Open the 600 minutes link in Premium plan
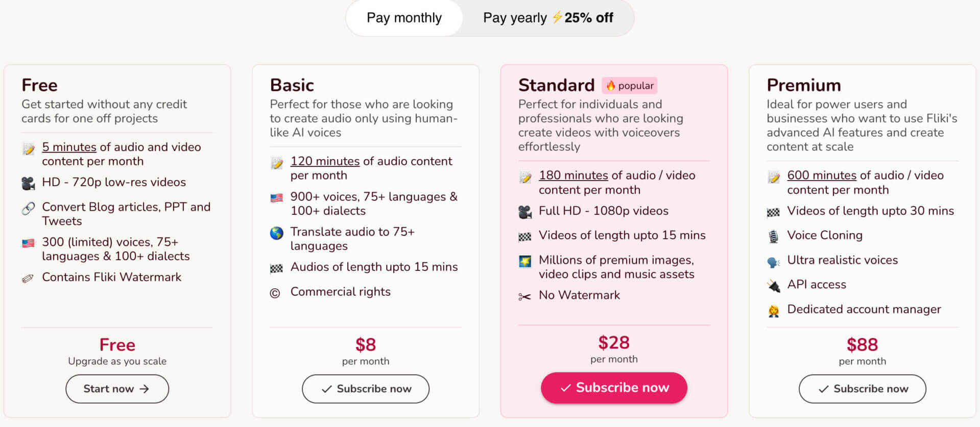Screen dimensions: 980x427 click(822, 175)
